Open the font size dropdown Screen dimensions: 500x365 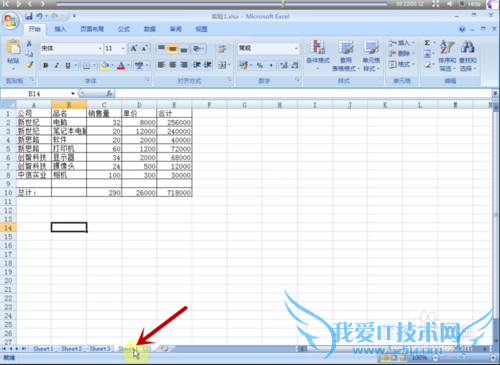tap(123, 49)
